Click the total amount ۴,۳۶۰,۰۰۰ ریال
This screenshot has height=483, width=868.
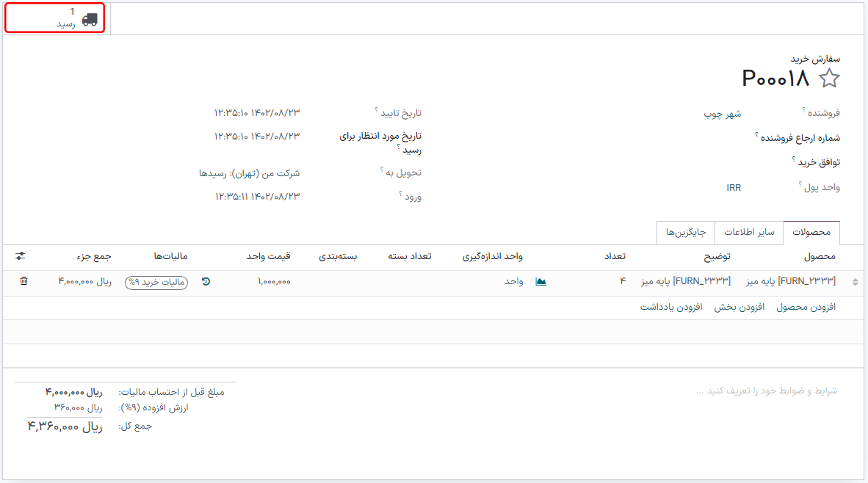[65, 426]
